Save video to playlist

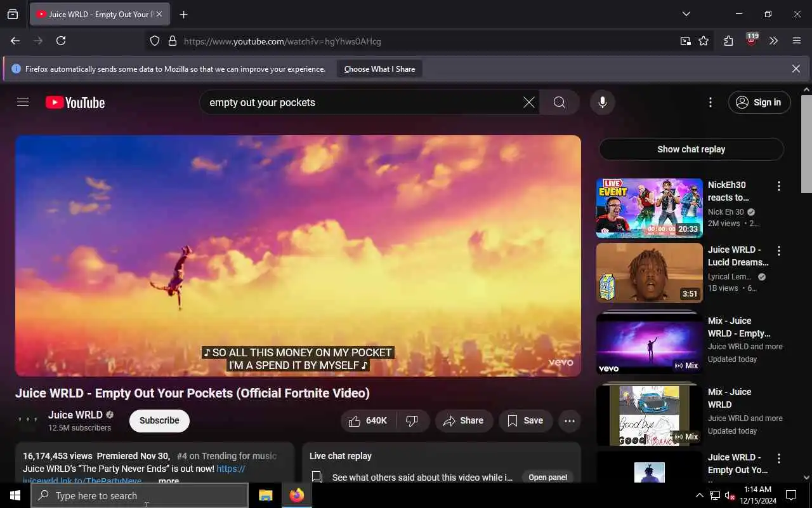click(x=525, y=420)
